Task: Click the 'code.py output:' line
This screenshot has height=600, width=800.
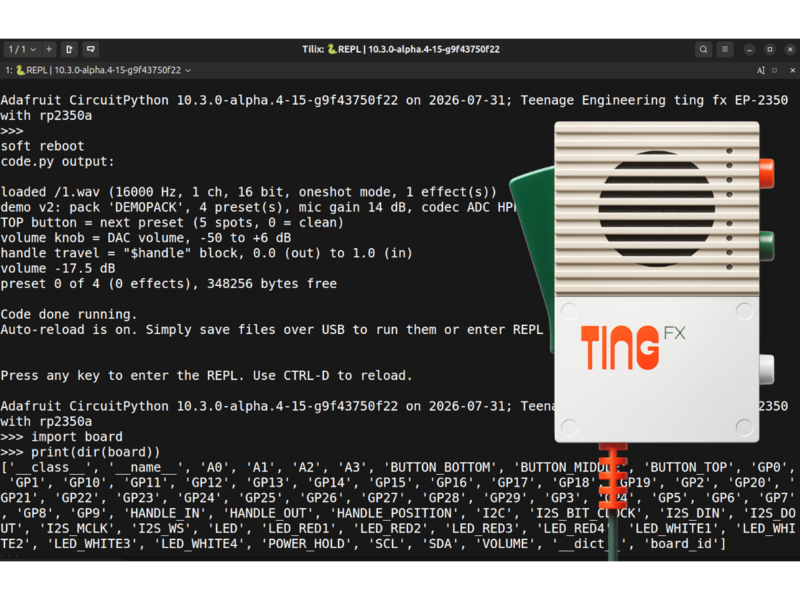Action: pos(57,161)
